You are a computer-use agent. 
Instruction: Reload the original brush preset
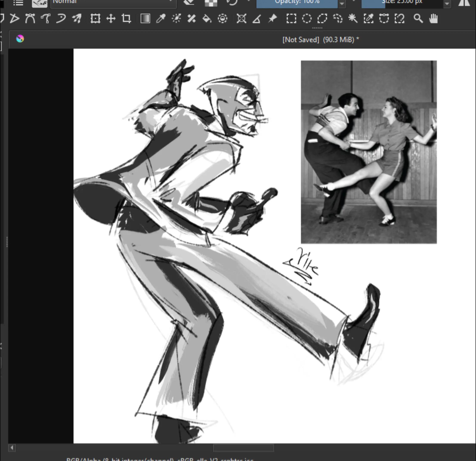tap(232, 2)
